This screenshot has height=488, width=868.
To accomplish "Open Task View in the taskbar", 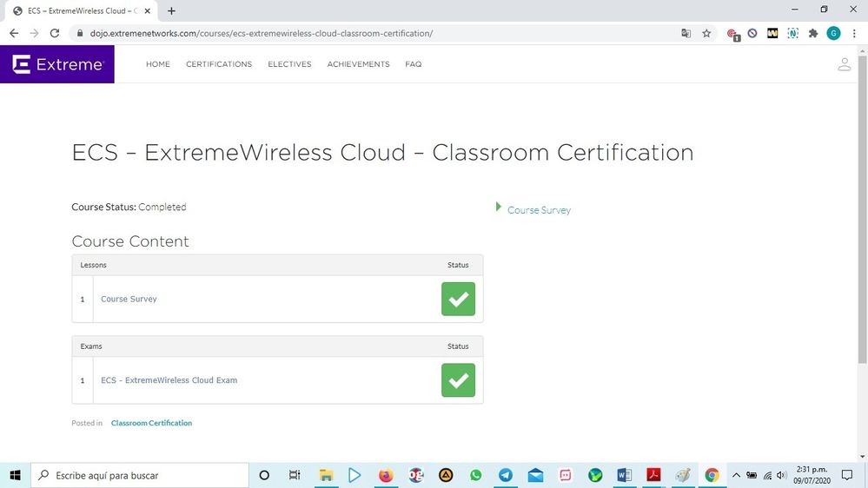I will (x=295, y=475).
